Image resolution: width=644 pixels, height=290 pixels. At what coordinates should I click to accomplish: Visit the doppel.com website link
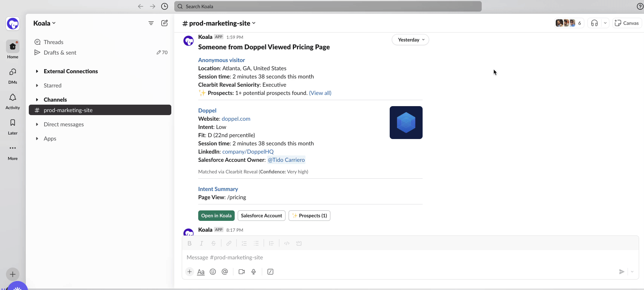coord(236,119)
